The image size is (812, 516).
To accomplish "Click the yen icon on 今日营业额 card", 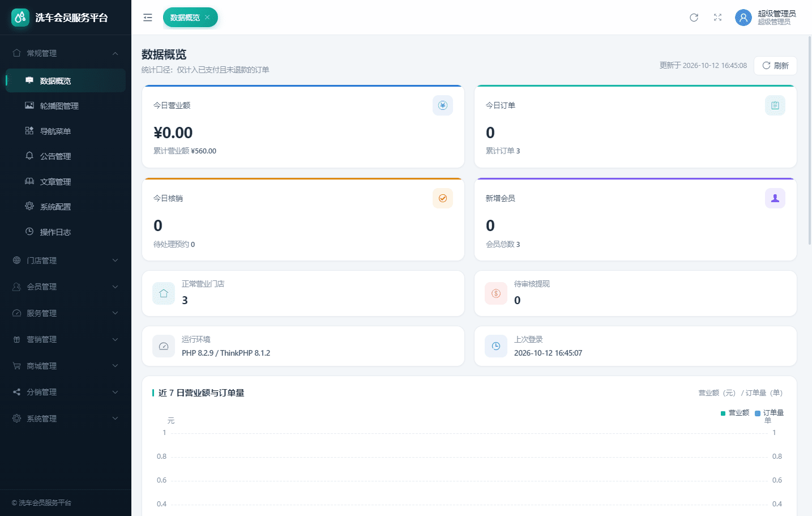I will (x=443, y=105).
